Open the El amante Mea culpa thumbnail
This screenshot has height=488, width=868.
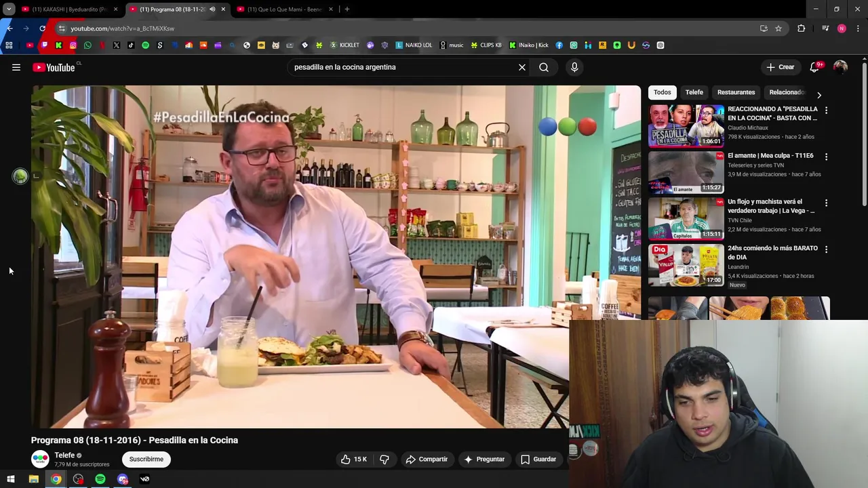[686, 172]
